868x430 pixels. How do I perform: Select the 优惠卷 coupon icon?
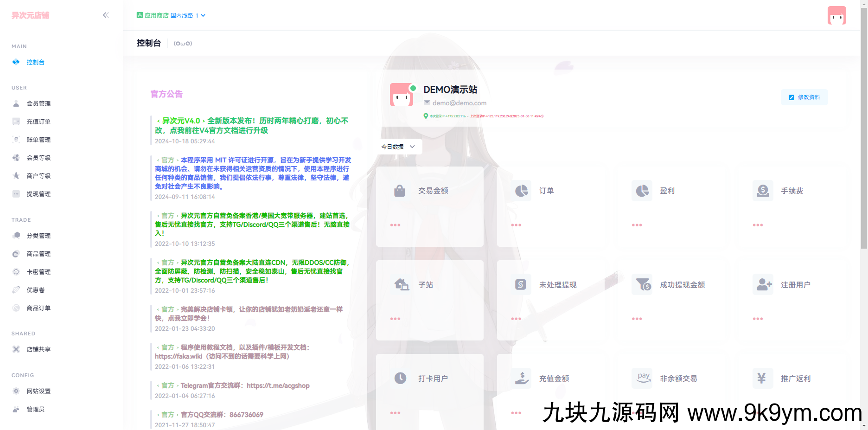pos(16,290)
